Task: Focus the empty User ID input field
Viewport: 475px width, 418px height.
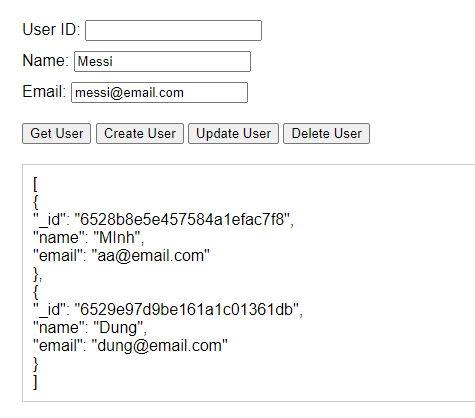Action: click(173, 30)
